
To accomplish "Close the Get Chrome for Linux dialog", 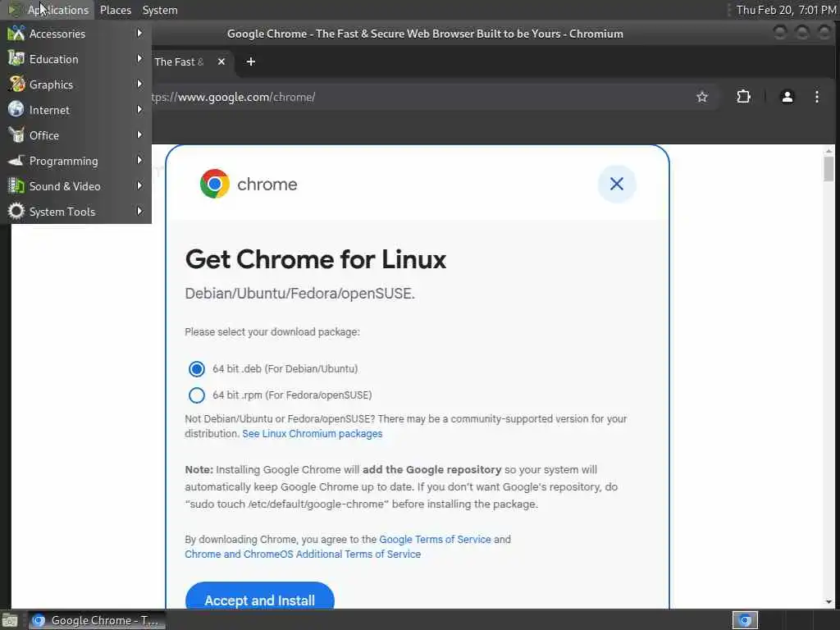I will (x=617, y=184).
